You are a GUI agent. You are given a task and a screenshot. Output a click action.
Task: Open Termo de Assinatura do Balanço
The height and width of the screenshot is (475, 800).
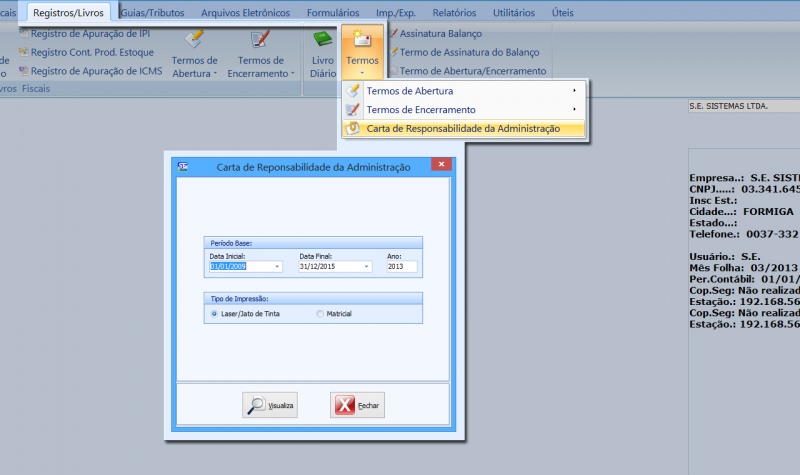[x=468, y=51]
